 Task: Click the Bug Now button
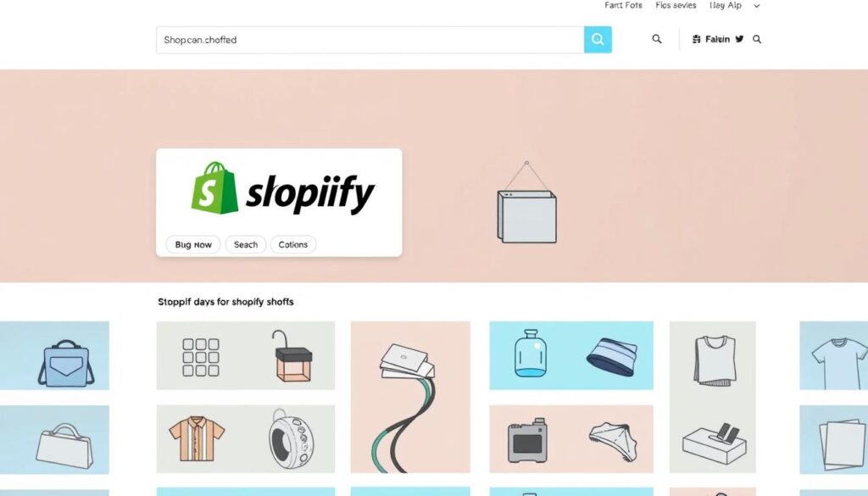[x=193, y=245]
